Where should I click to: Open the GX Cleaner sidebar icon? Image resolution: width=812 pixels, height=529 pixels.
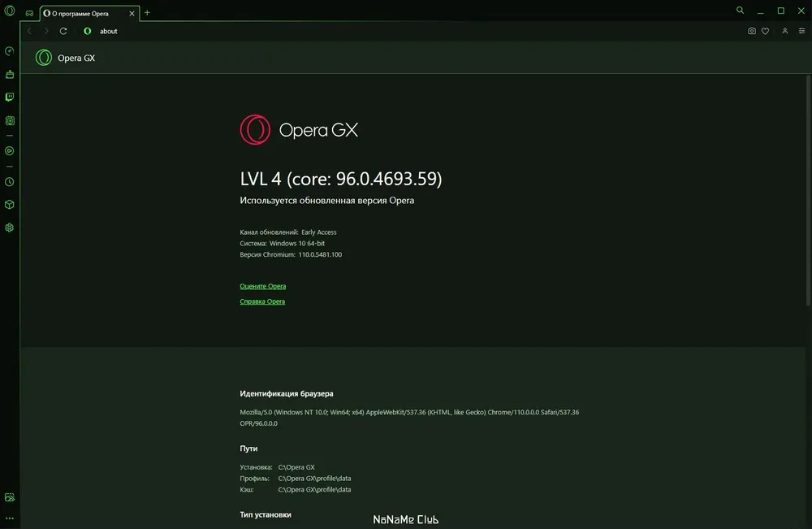point(9,75)
